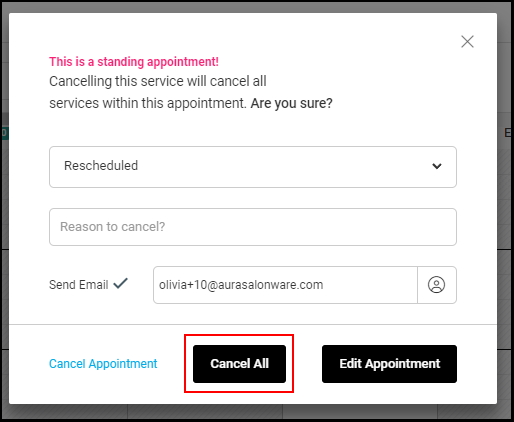
Task: Close the standing appointment dialog
Action: click(467, 42)
